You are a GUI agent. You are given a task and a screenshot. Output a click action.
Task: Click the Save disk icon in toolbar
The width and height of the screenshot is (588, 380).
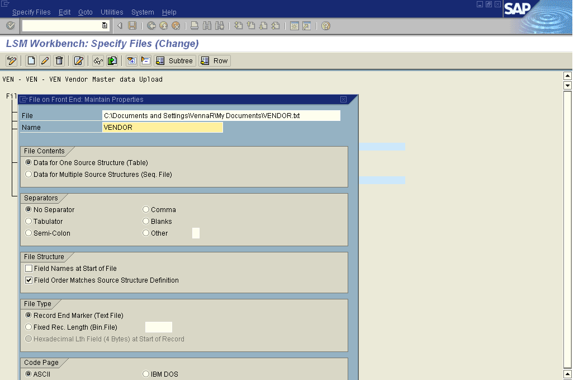tap(132, 26)
